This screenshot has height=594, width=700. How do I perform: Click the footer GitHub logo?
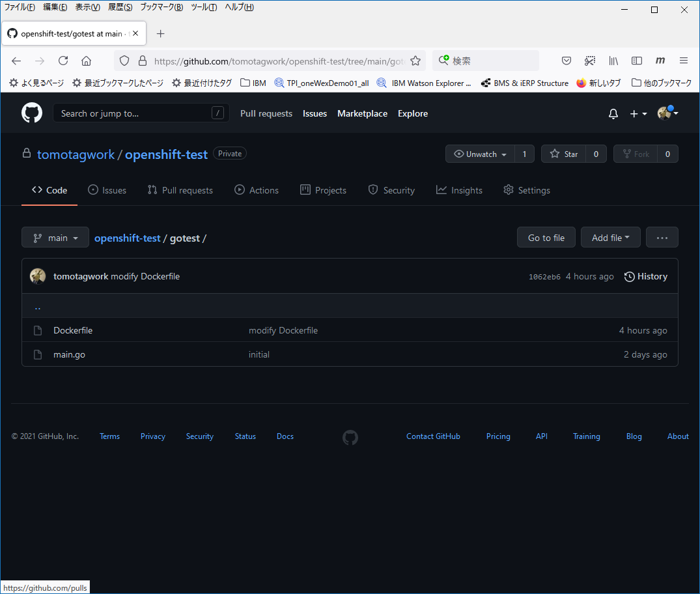coord(350,437)
